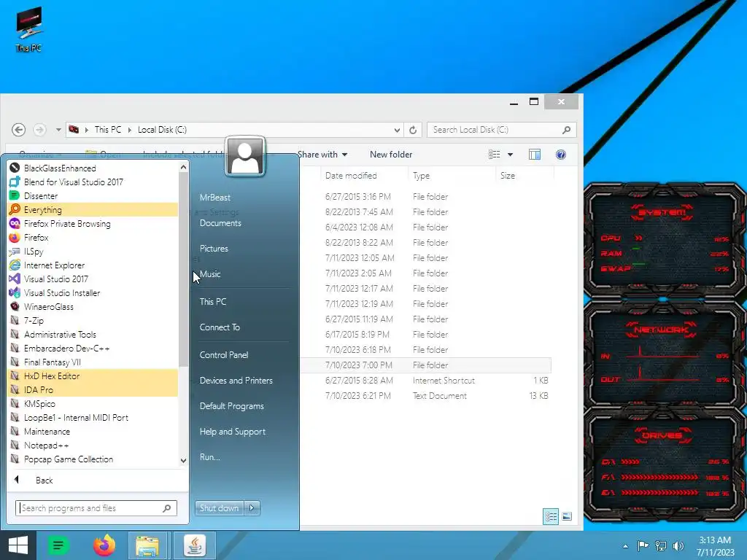Expand the Administrative Tools folder
The image size is (747, 560).
(93, 334)
